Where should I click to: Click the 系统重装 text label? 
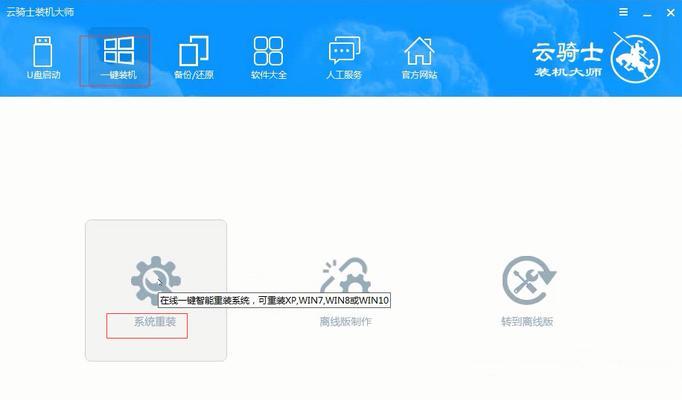[155, 322]
